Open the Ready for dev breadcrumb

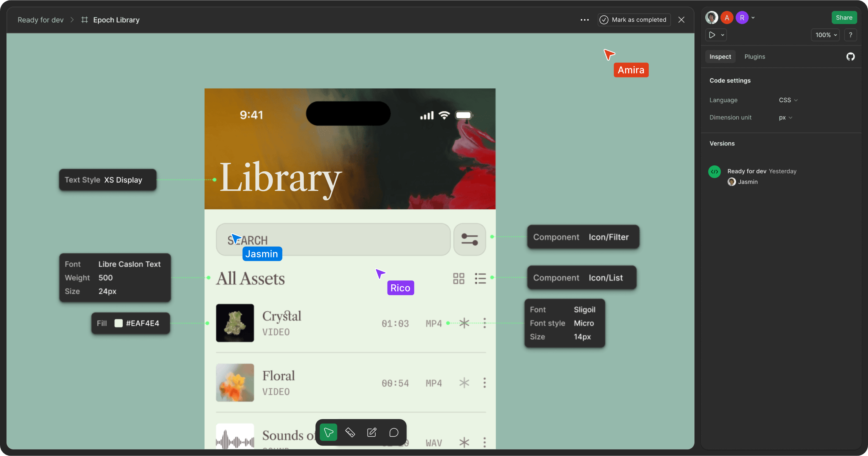click(40, 19)
